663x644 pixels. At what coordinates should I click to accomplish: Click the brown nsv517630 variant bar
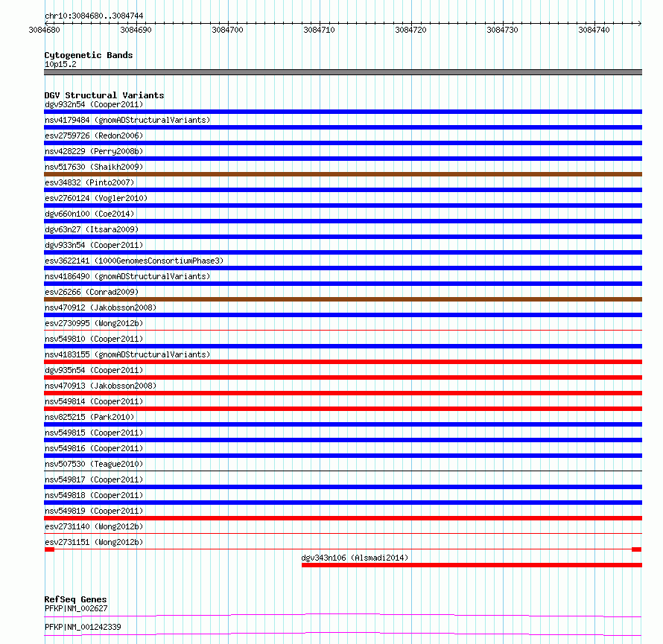pyautogui.click(x=343, y=174)
